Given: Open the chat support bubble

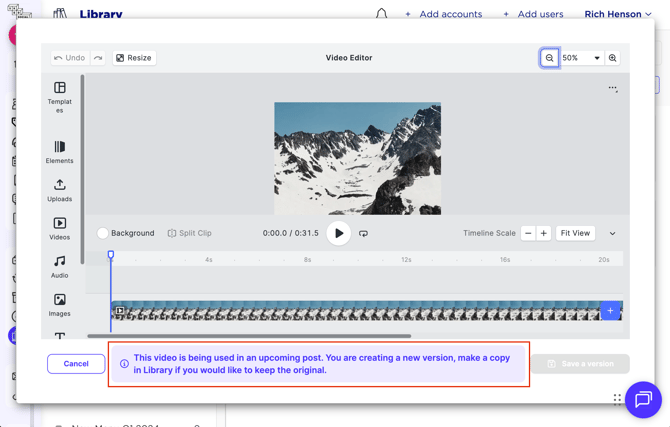Looking at the screenshot, I should [643, 400].
